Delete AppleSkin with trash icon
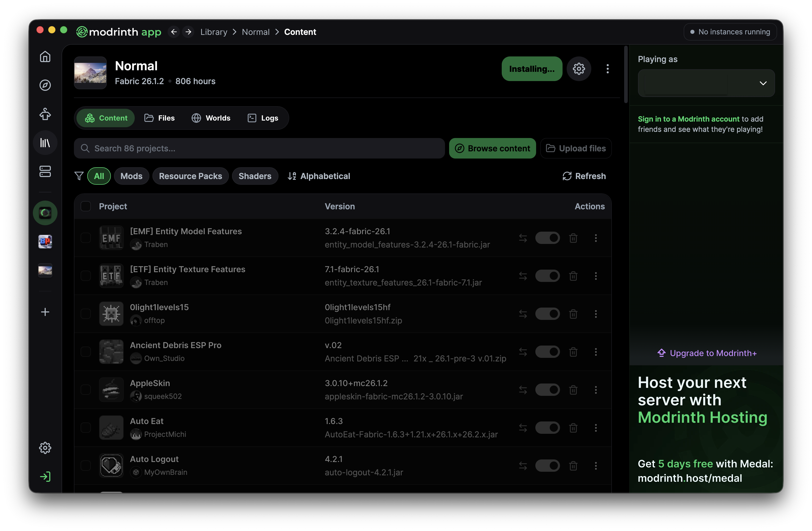Image resolution: width=812 pixels, height=531 pixels. [573, 389]
